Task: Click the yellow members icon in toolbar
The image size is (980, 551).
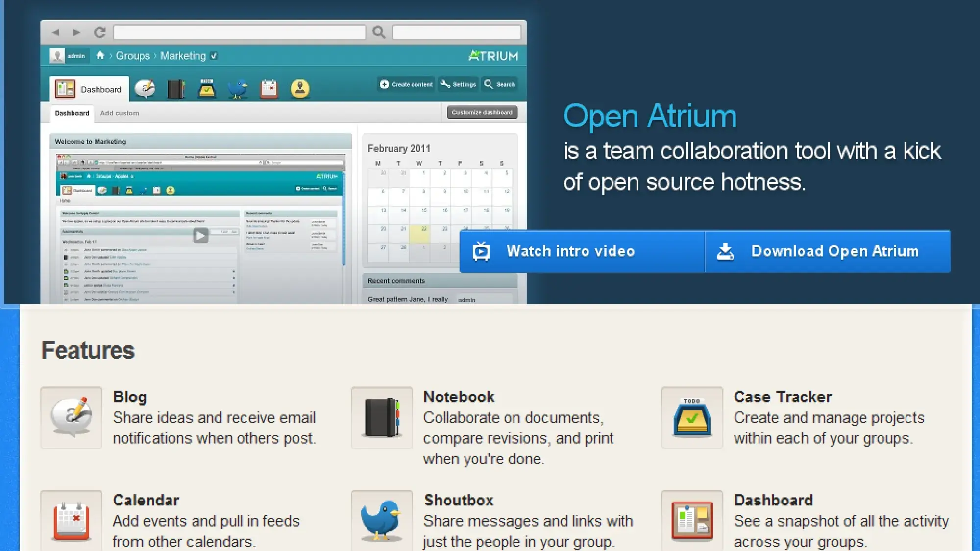Action: tap(300, 89)
